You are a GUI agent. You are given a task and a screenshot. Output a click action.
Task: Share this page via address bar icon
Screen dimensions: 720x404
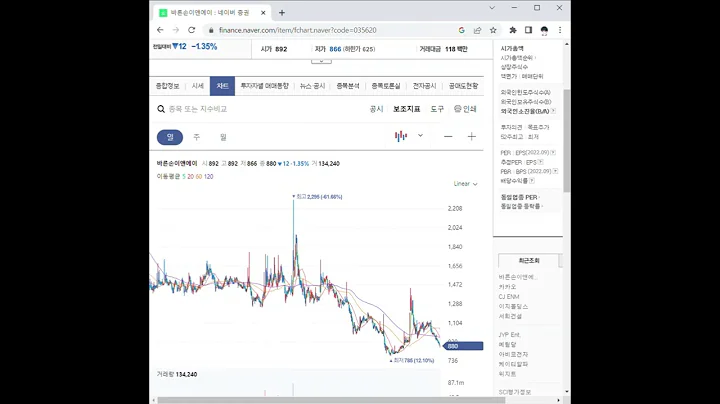tap(478, 30)
